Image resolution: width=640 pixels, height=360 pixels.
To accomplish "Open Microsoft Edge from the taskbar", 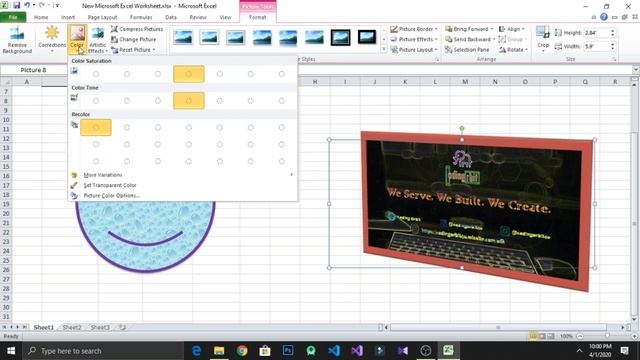I will (196, 351).
